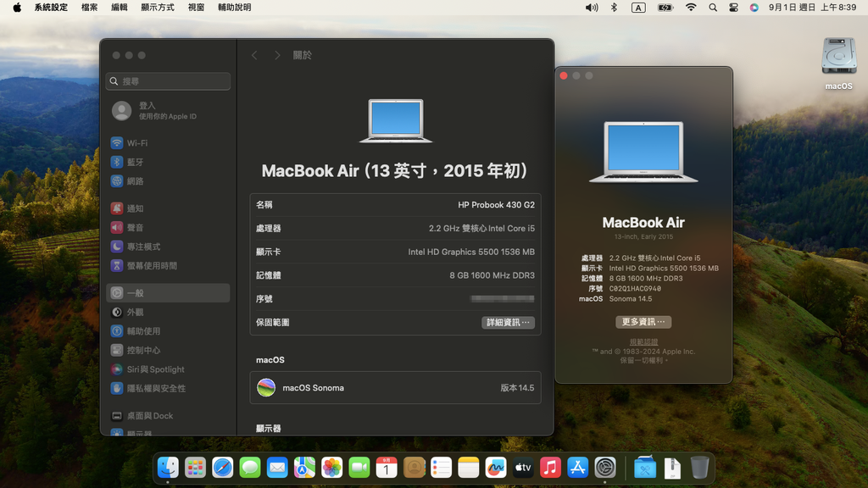The height and width of the screenshot is (488, 868).
Task: Open Calendar from the Dock
Action: [x=387, y=468]
